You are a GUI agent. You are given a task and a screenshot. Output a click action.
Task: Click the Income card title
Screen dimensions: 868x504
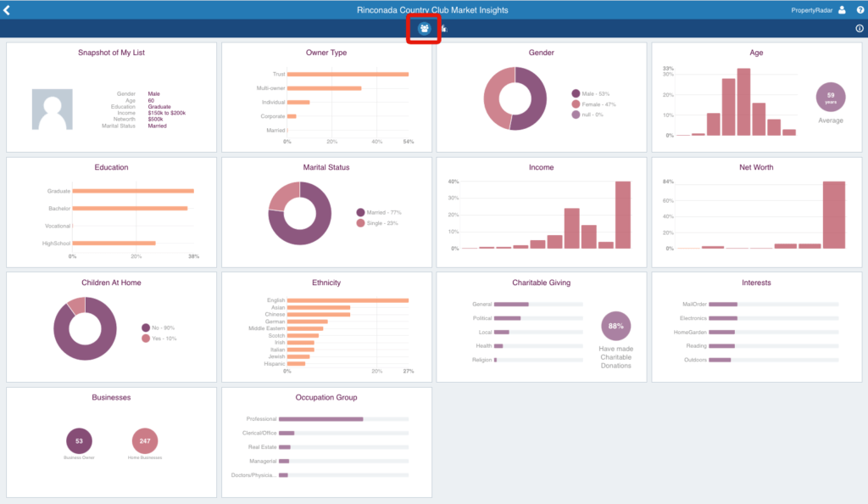point(541,167)
